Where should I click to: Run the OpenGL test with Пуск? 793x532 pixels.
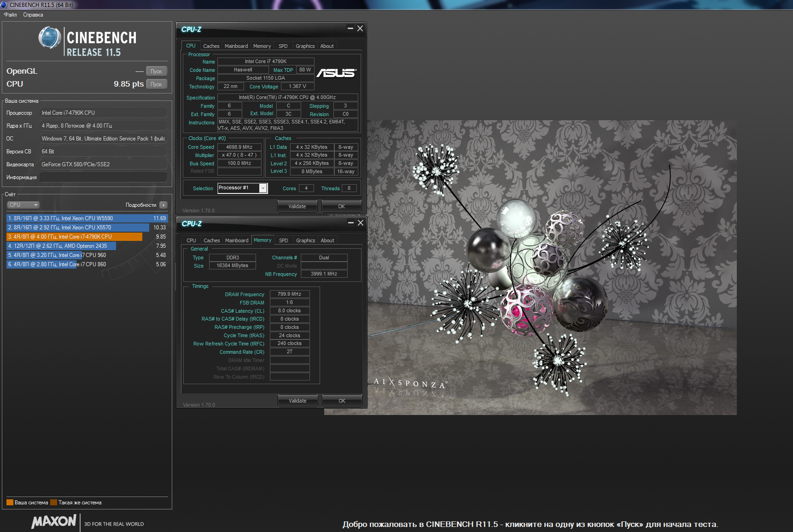[157, 71]
